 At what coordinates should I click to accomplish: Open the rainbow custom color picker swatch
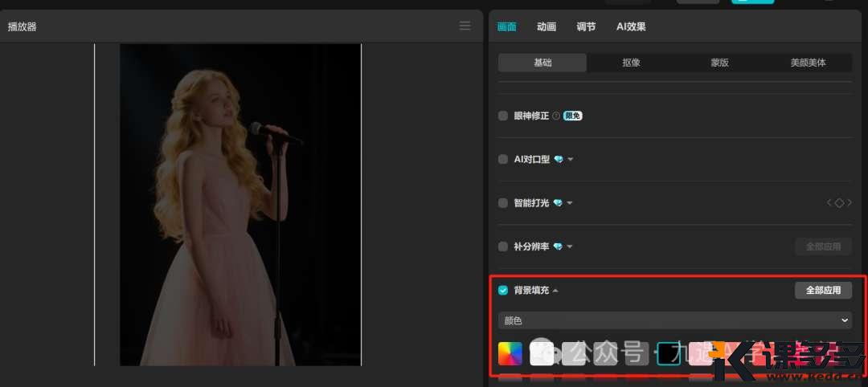(510, 354)
